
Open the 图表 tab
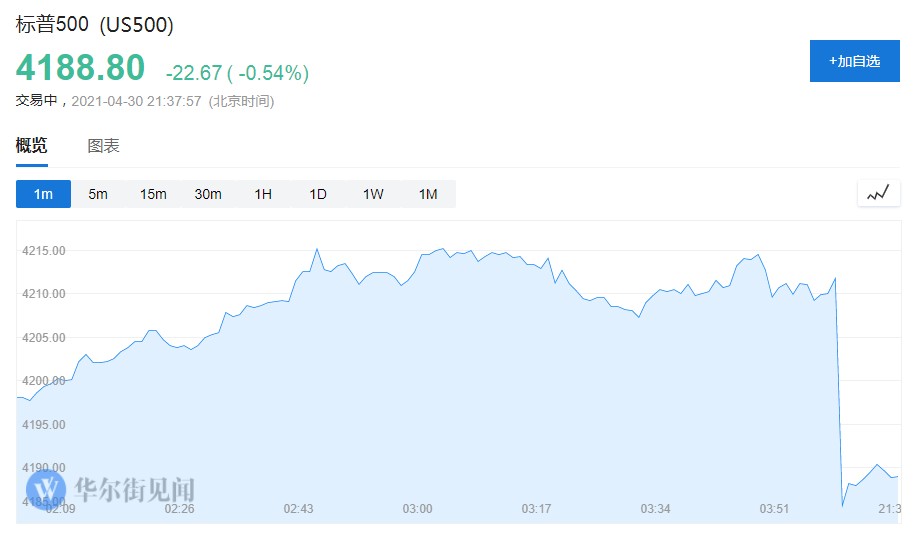coord(104,146)
